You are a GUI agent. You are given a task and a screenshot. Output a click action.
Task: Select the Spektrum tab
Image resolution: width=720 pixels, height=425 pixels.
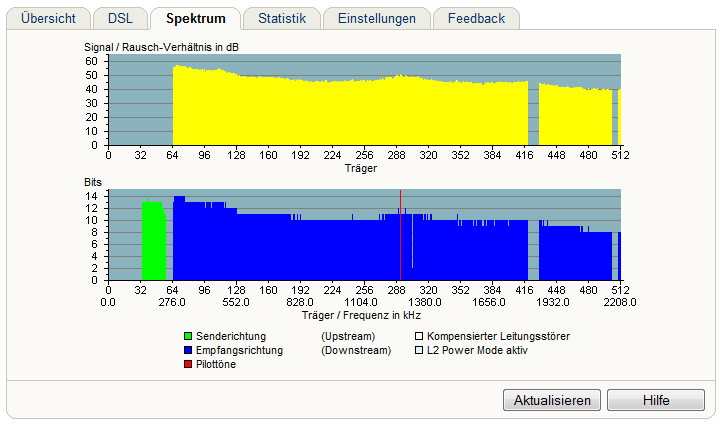click(195, 18)
